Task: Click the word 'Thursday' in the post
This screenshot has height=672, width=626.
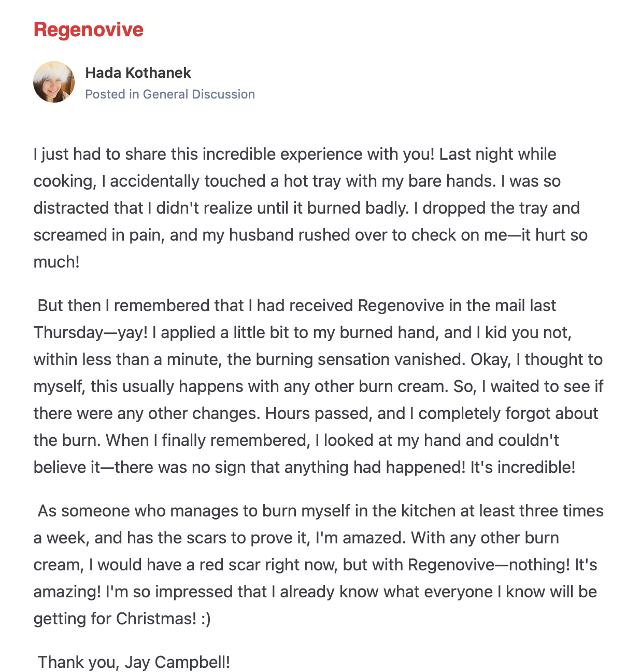Action: tap(68, 332)
